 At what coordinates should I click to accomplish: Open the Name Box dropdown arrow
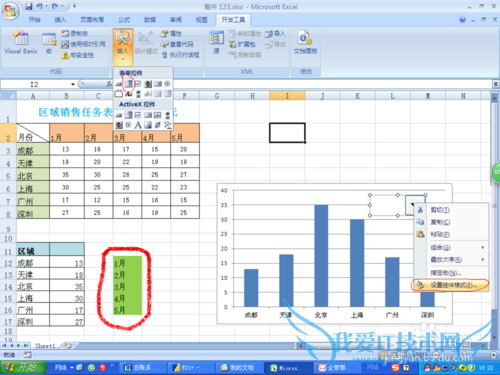pyautogui.click(x=73, y=84)
